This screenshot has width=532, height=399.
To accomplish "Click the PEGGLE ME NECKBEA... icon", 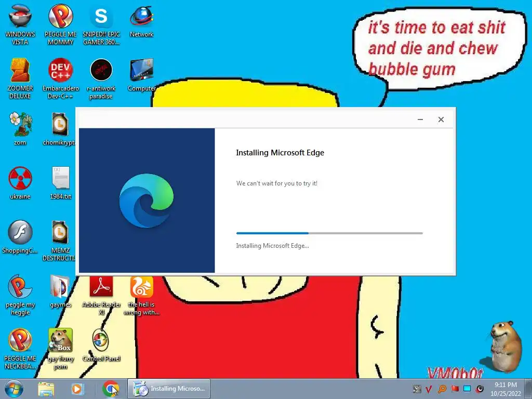I will [x=20, y=349].
